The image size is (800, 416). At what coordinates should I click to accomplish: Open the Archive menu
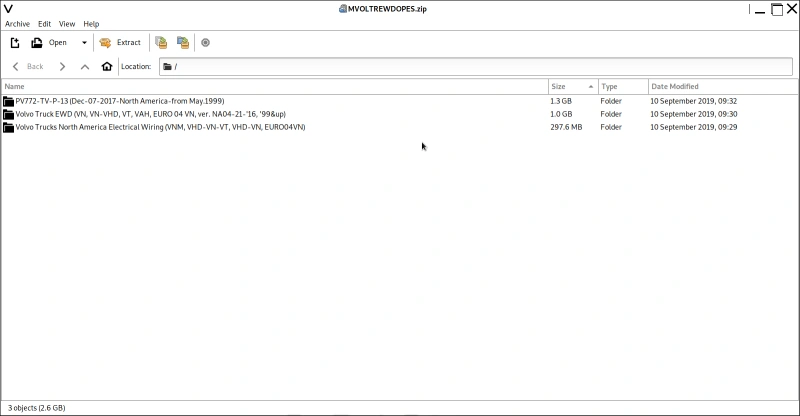click(x=17, y=24)
